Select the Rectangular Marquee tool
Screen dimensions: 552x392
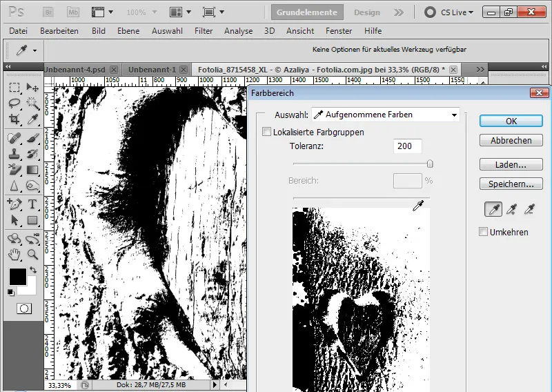click(14, 87)
